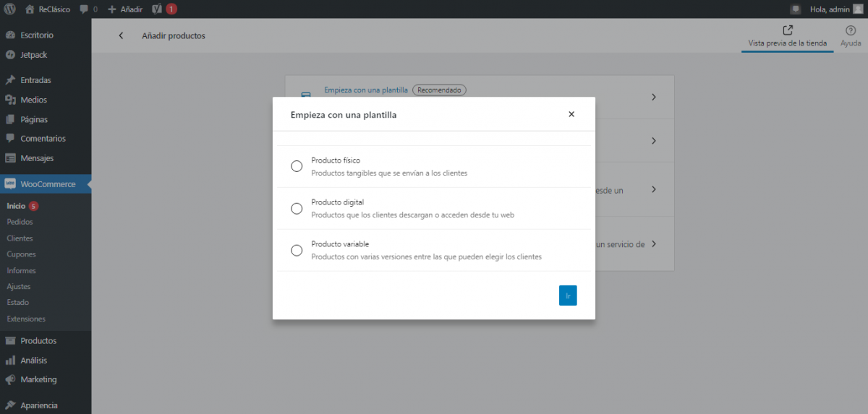
Task: Select the Producto físico radio option
Action: pyautogui.click(x=297, y=166)
